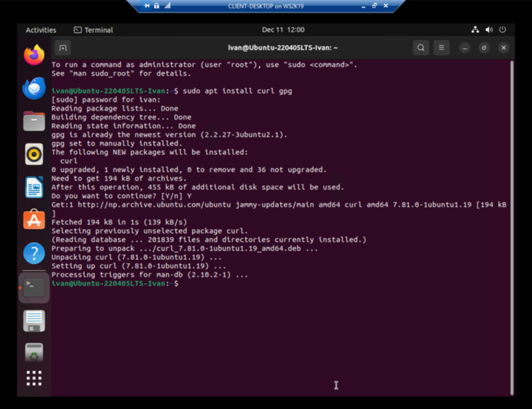Screen dimensions: 532x409
Task: Launch LibreOffice Writer from dock
Action: coord(34,187)
